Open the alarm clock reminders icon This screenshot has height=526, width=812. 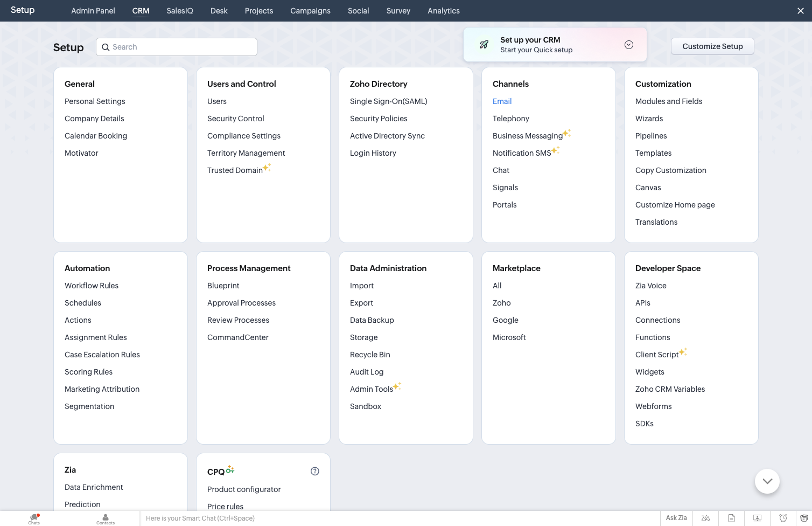click(x=783, y=518)
